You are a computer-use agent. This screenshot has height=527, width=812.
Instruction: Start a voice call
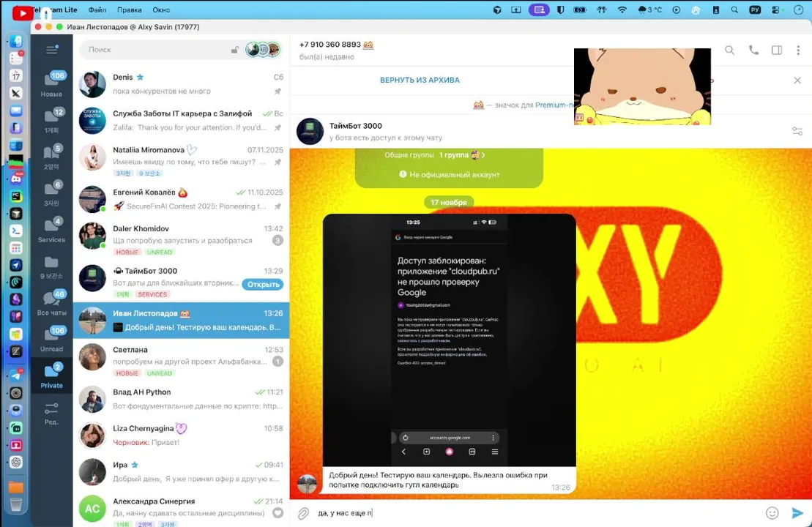tap(753, 51)
